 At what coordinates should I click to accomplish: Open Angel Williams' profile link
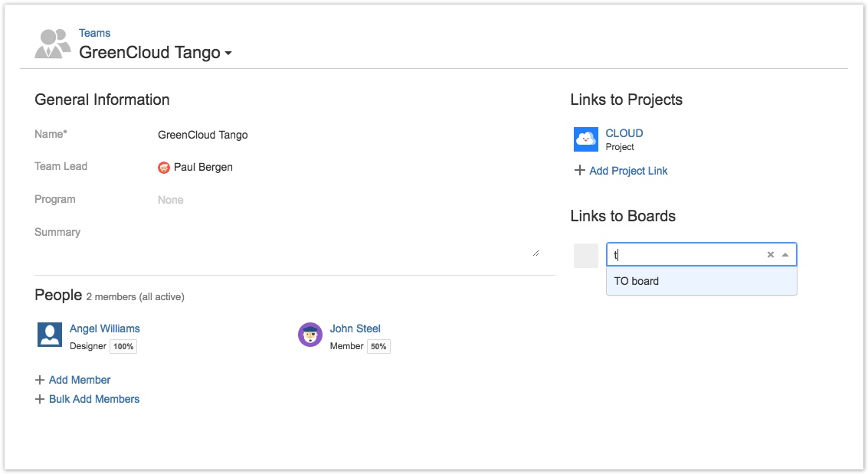click(104, 329)
